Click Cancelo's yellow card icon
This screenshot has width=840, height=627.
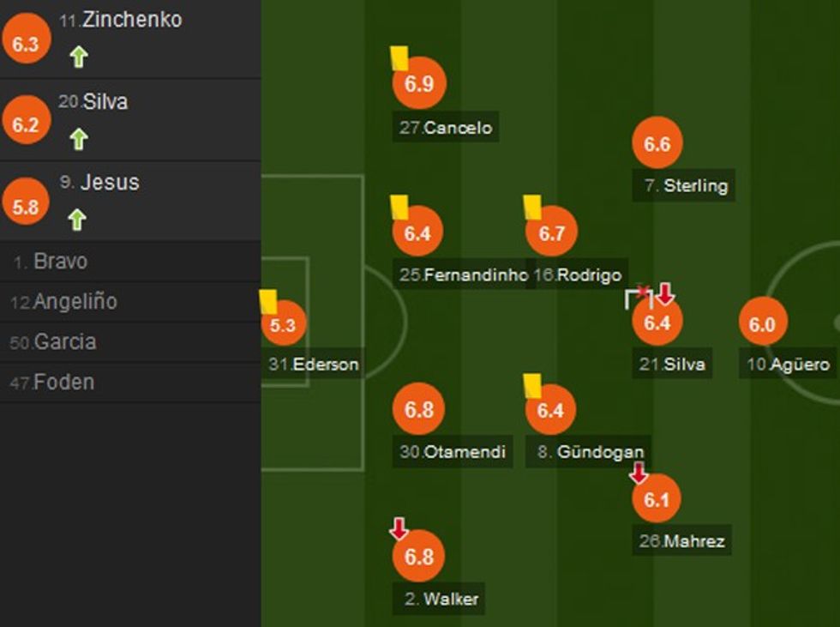399,57
